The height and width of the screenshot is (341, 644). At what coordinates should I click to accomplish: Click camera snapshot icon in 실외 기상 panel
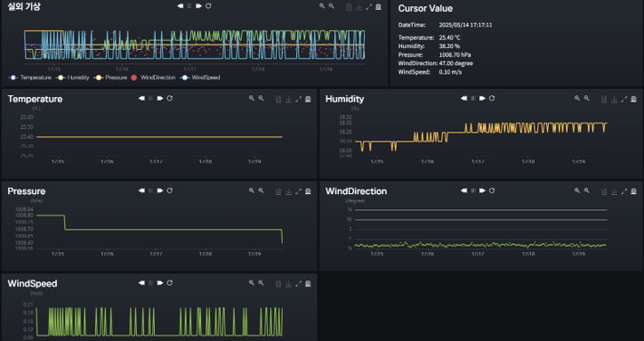(378, 7)
